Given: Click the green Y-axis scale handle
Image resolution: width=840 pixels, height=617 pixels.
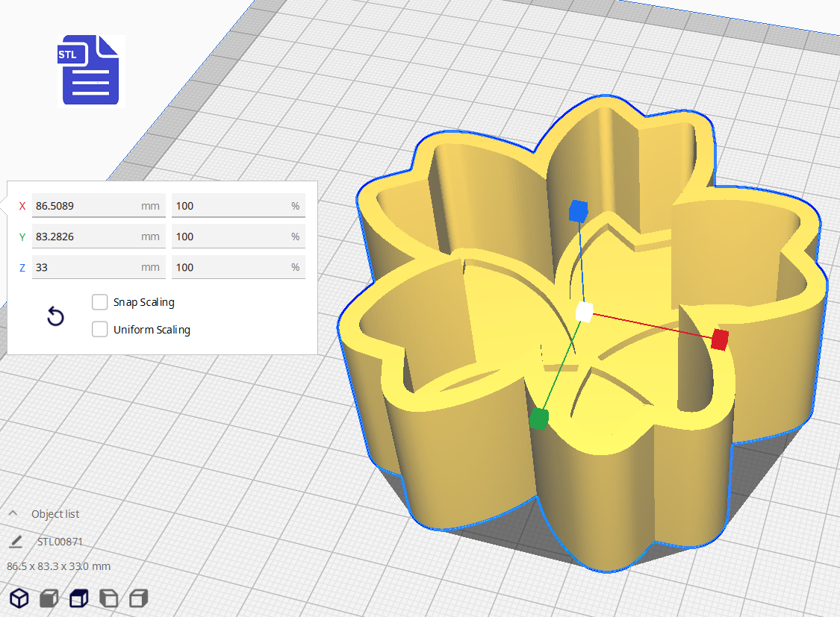Looking at the screenshot, I should tap(539, 419).
